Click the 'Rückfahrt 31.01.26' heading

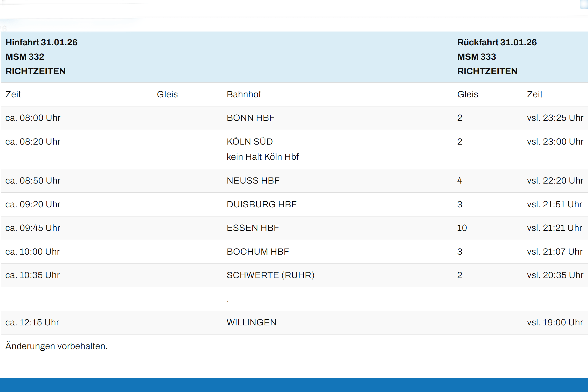pos(497,42)
